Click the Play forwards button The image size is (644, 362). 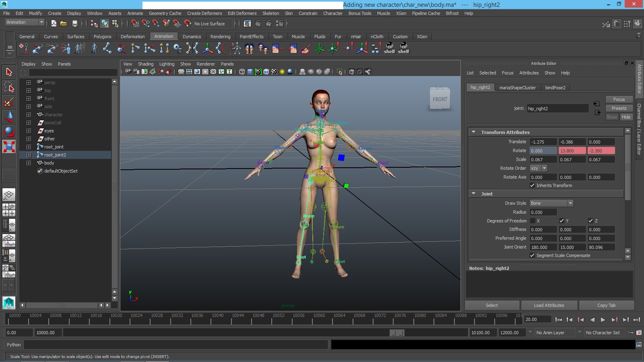click(x=603, y=320)
